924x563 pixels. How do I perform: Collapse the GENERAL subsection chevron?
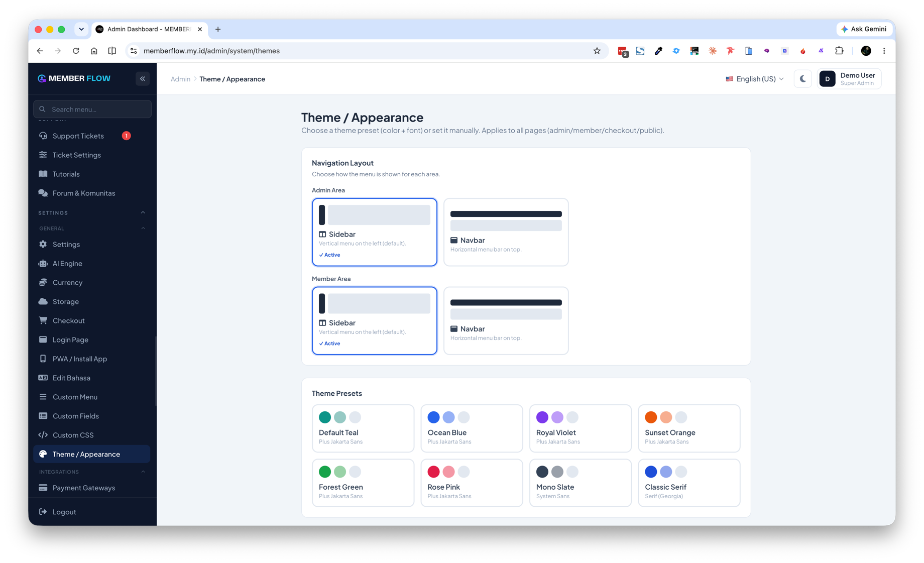pos(143,228)
